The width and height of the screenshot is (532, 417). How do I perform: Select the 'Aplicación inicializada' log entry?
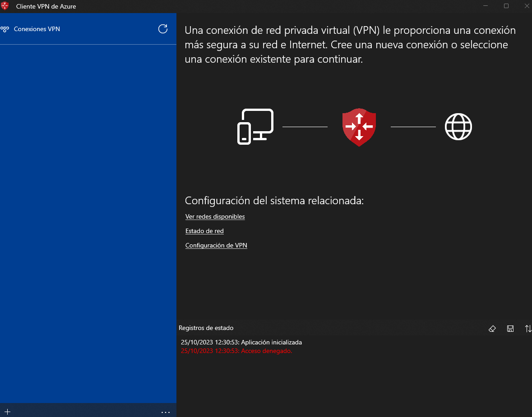tap(241, 343)
